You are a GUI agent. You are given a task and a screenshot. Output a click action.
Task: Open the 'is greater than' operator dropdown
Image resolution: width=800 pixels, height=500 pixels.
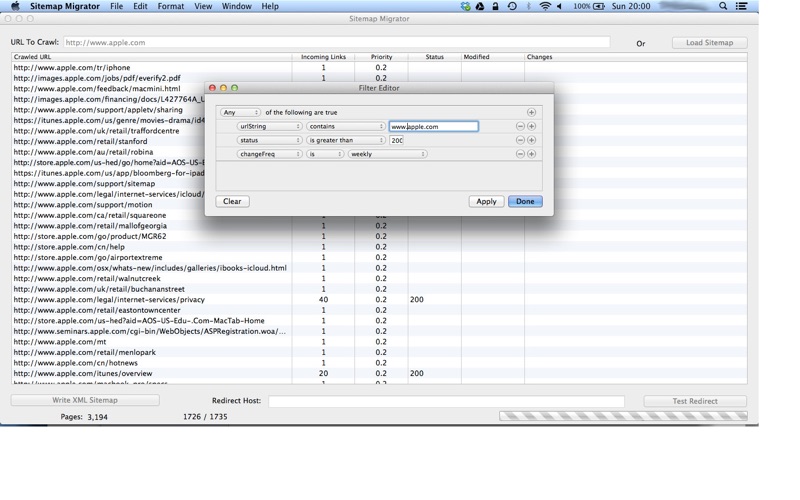tap(346, 140)
